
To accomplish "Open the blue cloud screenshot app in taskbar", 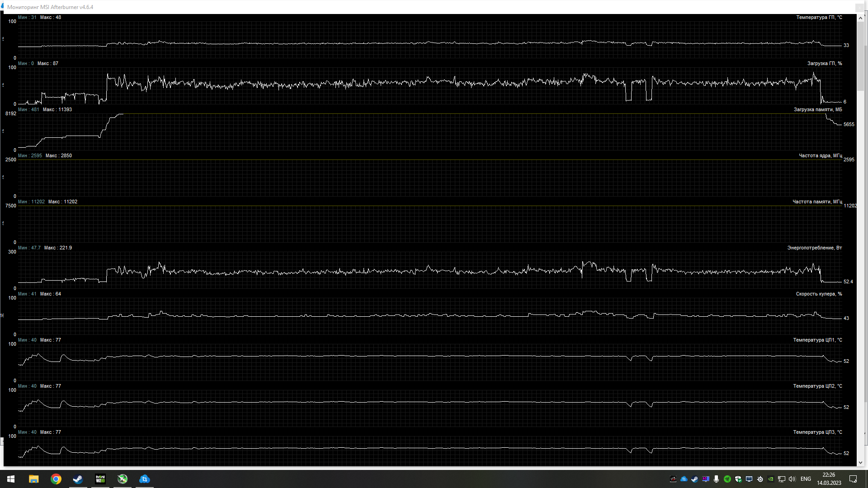I will 145,479.
